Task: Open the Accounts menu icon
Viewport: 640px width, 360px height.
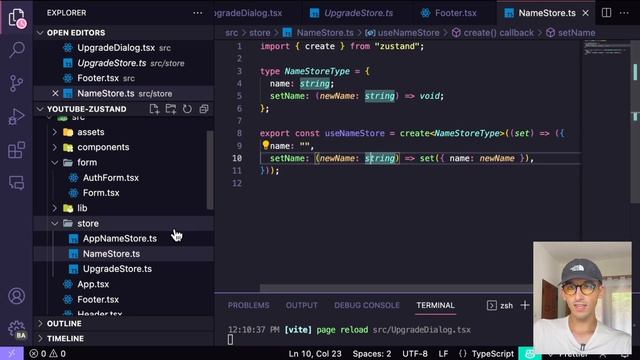Action: click(x=17, y=296)
